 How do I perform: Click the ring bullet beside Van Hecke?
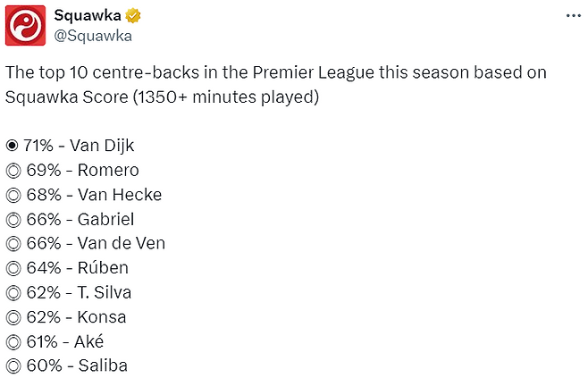pos(12,195)
